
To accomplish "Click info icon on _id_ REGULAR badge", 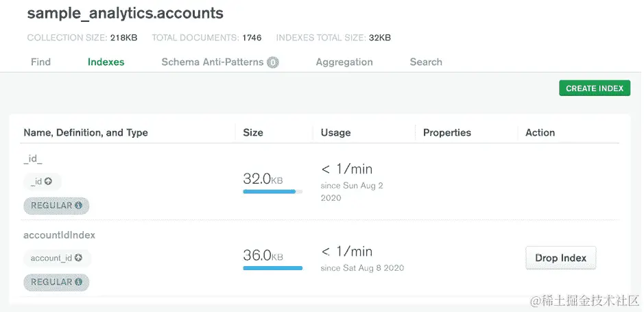I will pos(78,205).
